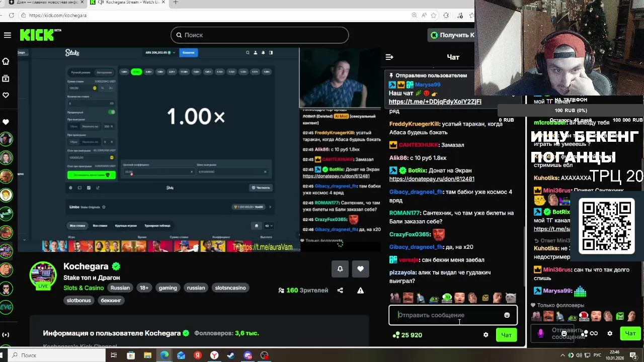Click Фолловеров: 3,6 тыс. text
The image size is (644, 362).
[227, 333]
